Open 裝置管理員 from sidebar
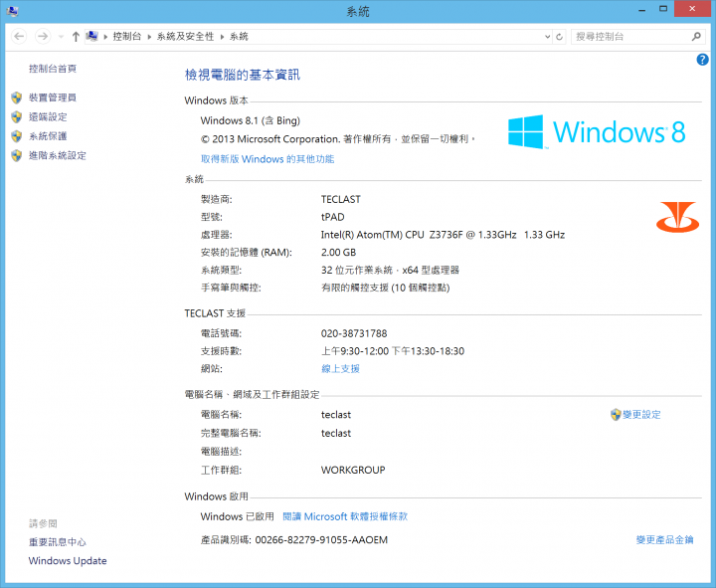This screenshot has width=716, height=588. (53, 98)
